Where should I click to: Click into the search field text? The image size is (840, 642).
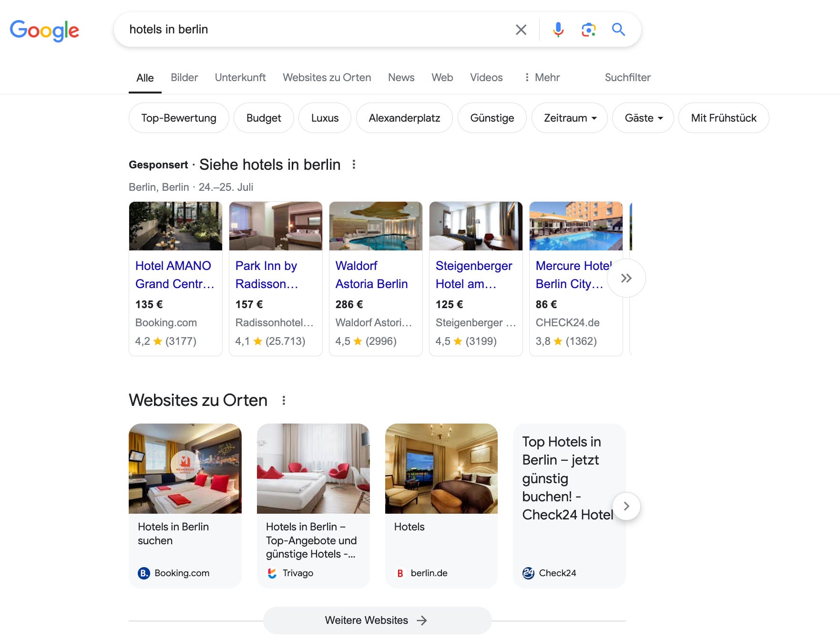pos(169,30)
